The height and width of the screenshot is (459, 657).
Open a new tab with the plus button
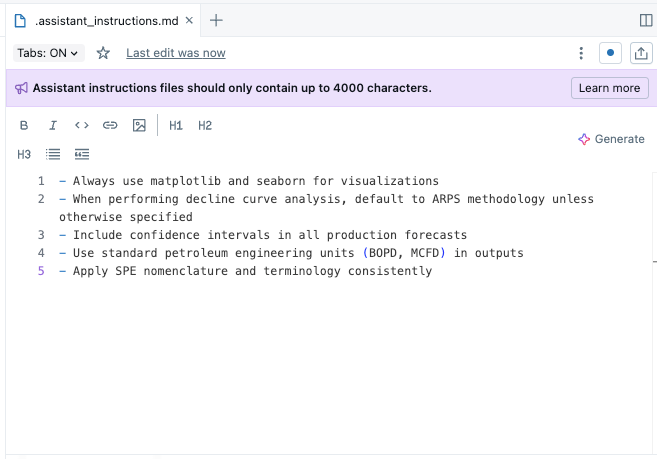(217, 20)
